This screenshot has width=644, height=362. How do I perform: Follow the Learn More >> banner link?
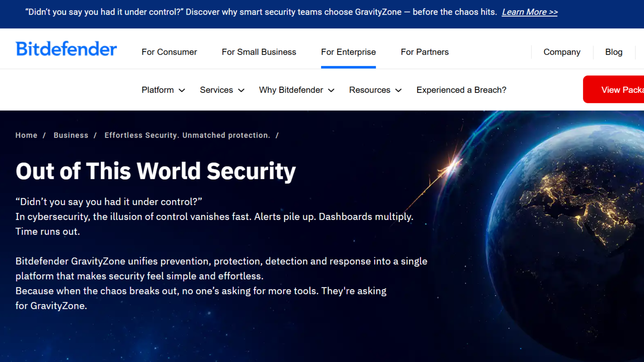[530, 12]
